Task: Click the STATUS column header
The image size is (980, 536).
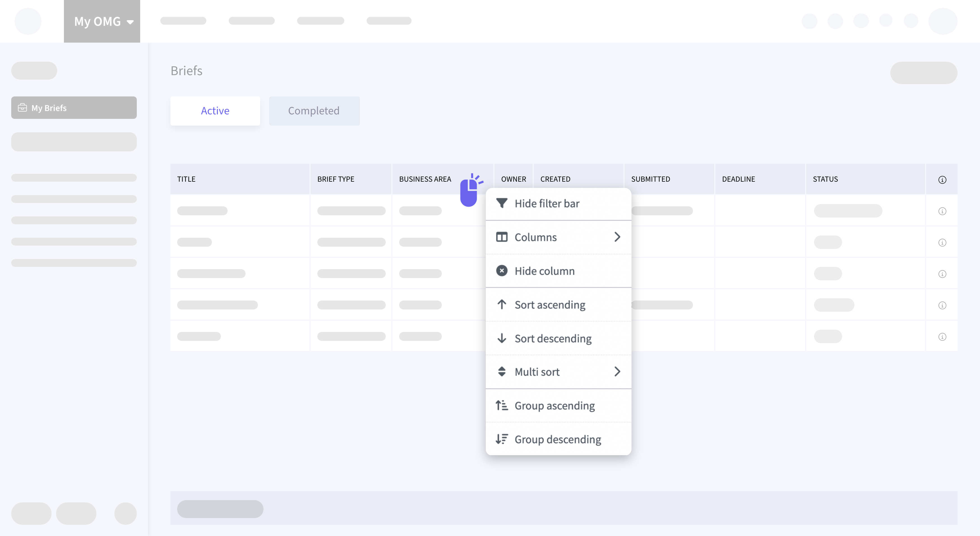Action: coord(825,179)
